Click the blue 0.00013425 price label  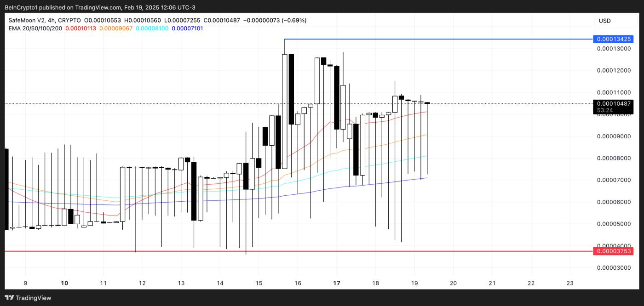614,39
